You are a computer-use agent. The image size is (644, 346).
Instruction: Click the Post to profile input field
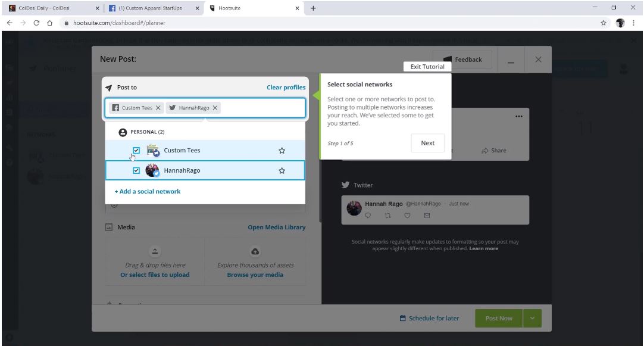205,108
